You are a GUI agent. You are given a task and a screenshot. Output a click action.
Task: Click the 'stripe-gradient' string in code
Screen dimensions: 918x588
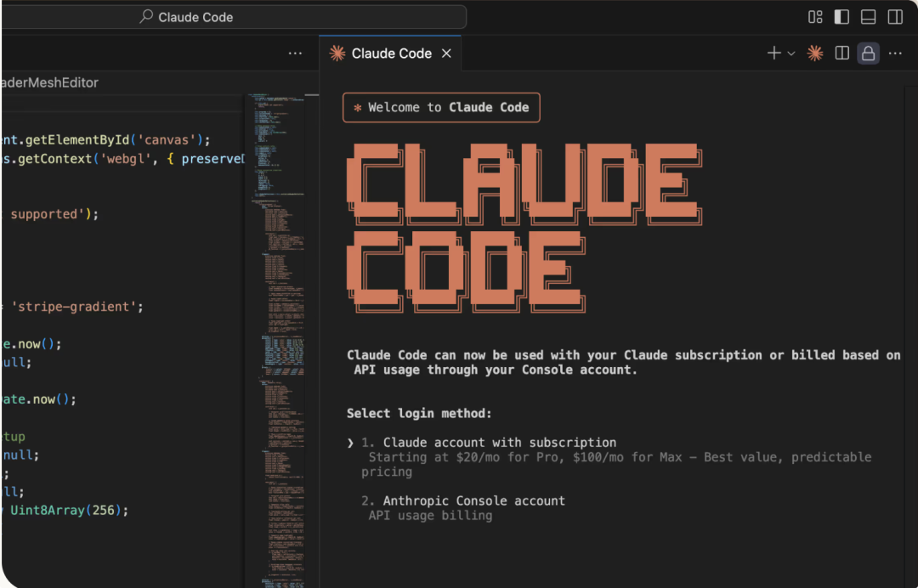72,307
